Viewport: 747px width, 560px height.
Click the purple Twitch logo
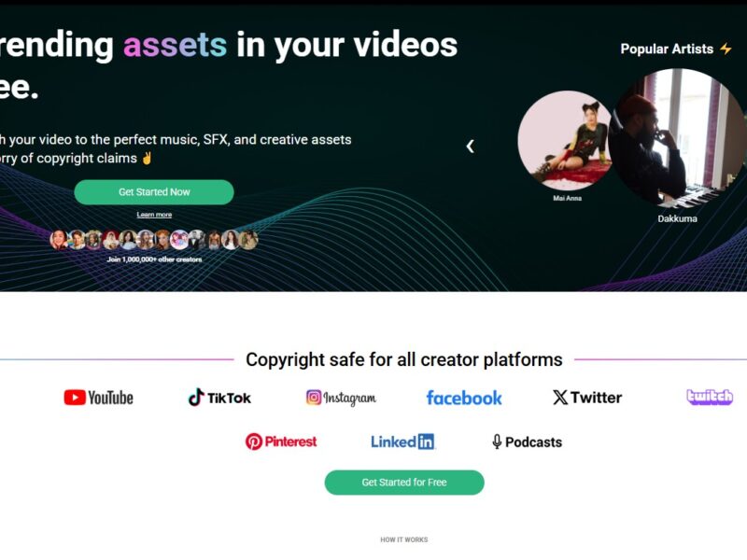pyautogui.click(x=710, y=397)
